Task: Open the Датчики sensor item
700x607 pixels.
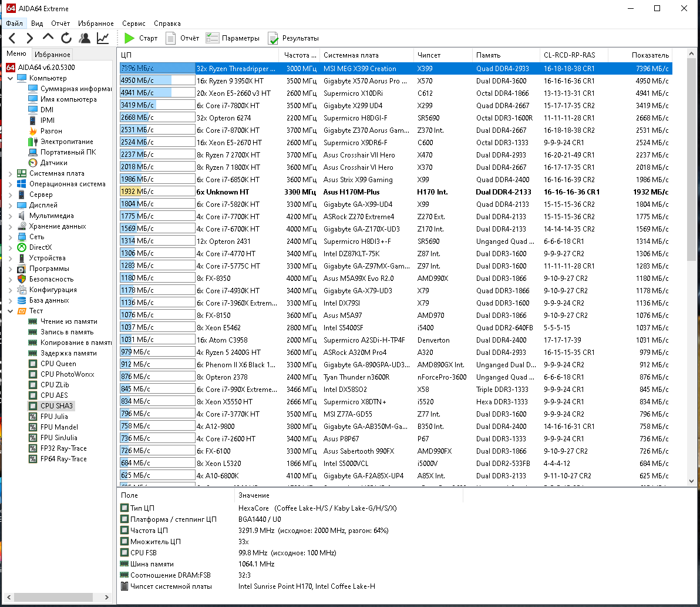Action: pos(48,163)
